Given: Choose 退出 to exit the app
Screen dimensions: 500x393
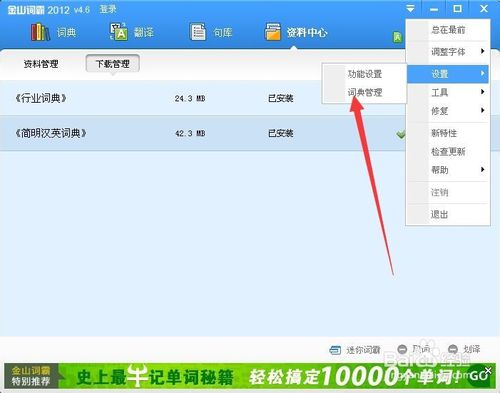Looking at the screenshot, I should [x=448, y=214].
